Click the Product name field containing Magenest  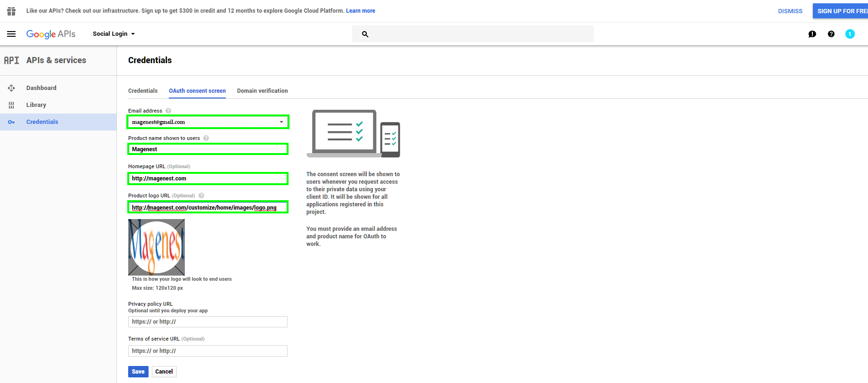(x=208, y=149)
